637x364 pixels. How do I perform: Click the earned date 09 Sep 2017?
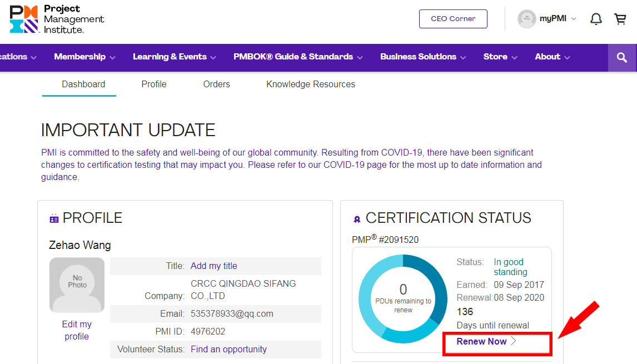(519, 285)
